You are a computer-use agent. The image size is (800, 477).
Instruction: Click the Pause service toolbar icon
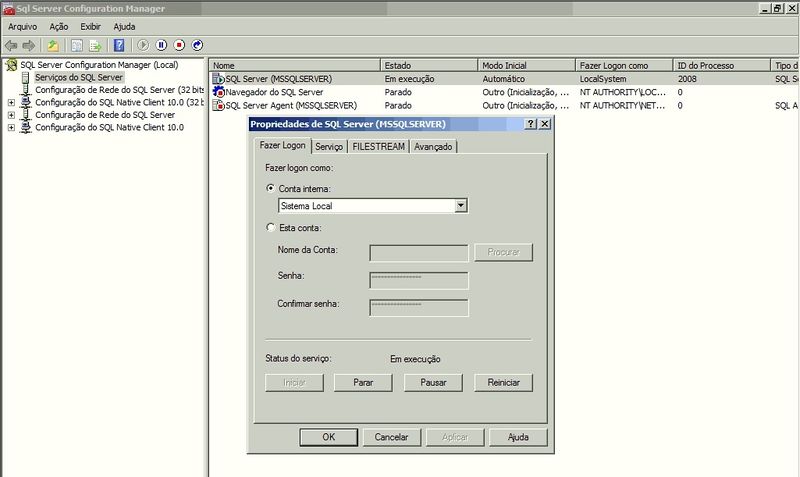[161, 45]
